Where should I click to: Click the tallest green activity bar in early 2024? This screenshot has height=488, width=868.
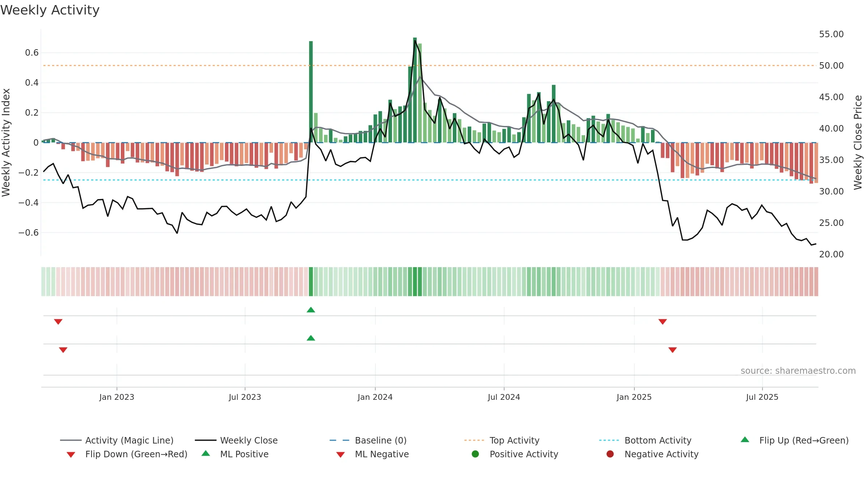click(415, 90)
